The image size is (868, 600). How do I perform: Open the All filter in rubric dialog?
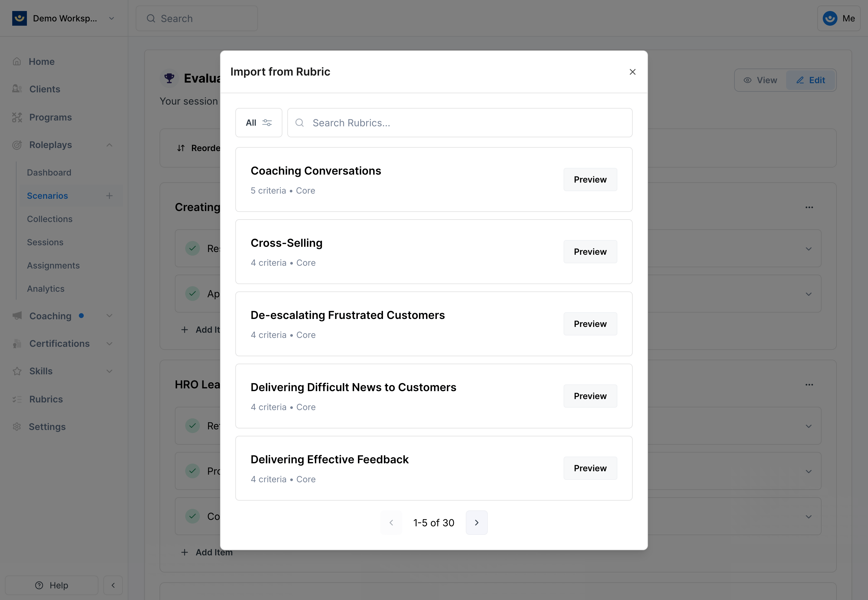tap(259, 123)
